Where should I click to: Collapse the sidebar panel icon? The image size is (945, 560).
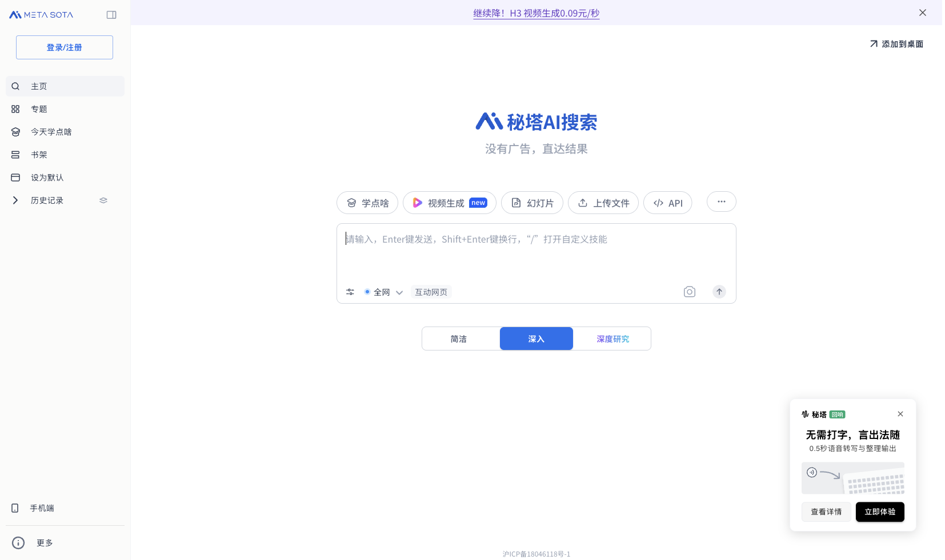(111, 15)
